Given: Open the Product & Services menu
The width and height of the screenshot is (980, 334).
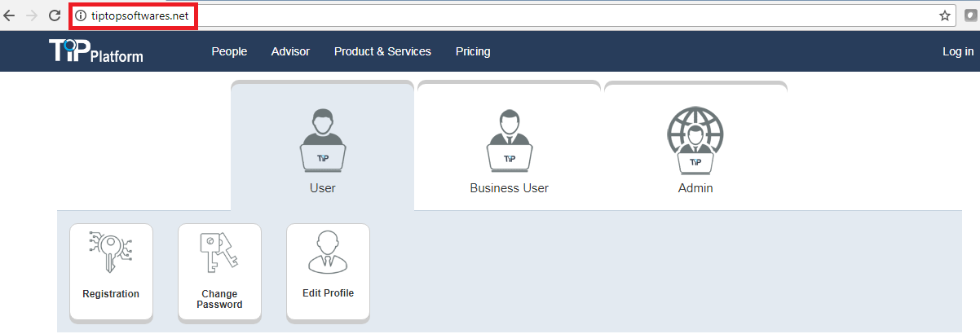Looking at the screenshot, I should [382, 51].
